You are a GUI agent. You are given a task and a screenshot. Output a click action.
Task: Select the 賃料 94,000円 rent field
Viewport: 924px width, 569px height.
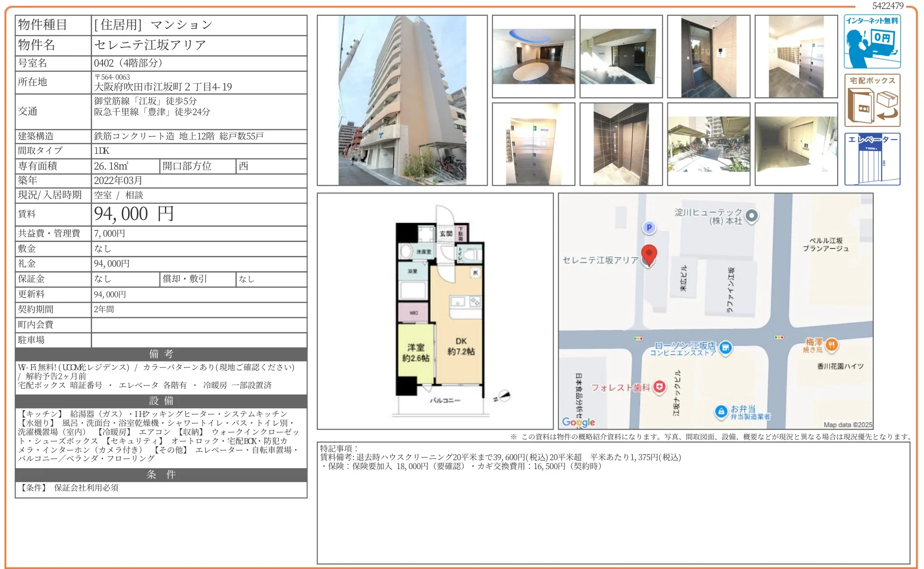tap(133, 214)
